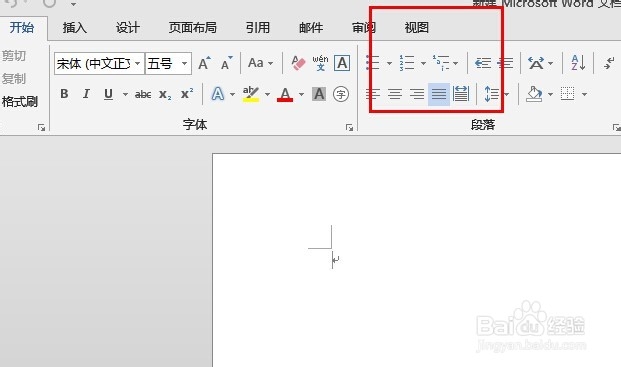Align text right
The width and height of the screenshot is (621, 367).
(417, 94)
